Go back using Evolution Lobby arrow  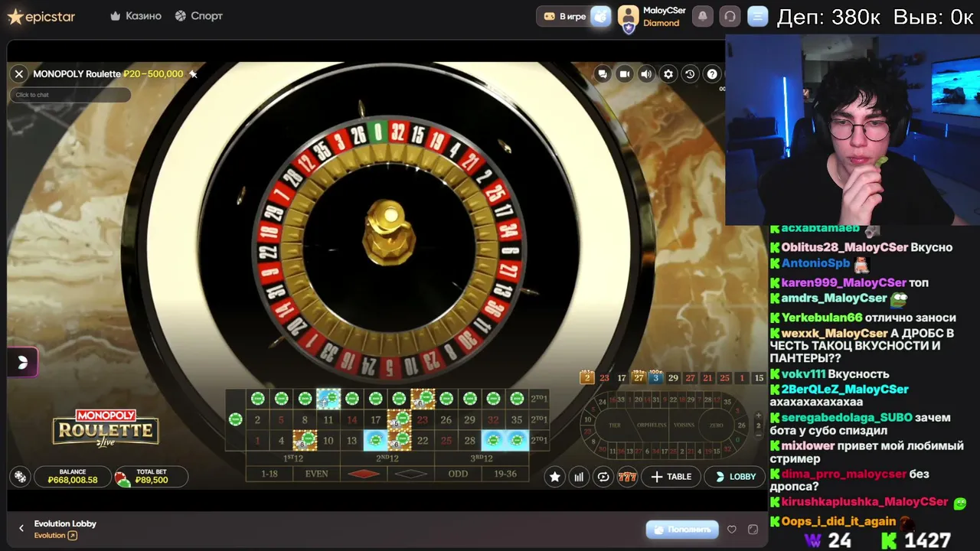pyautogui.click(x=21, y=528)
